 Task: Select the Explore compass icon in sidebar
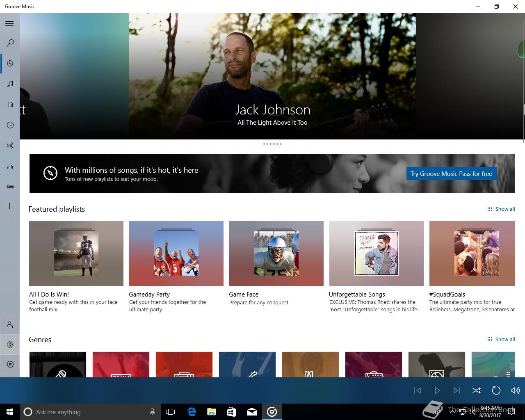[10, 64]
